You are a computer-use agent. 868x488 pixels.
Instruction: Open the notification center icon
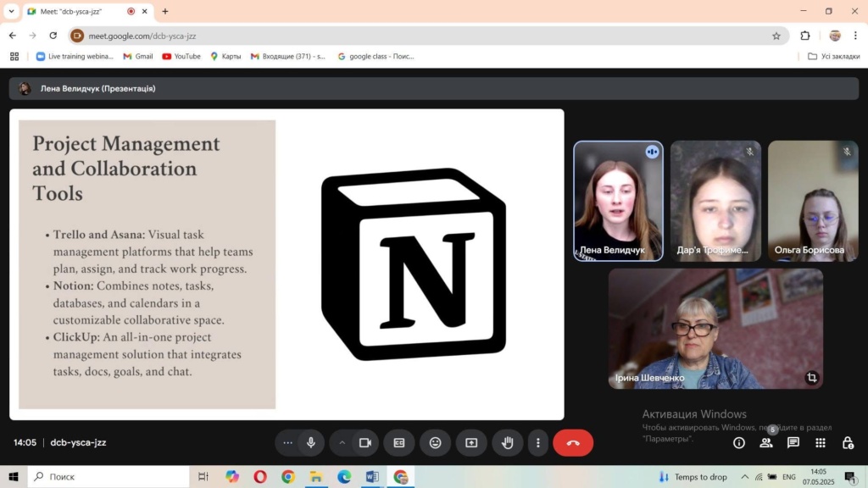[849, 476]
